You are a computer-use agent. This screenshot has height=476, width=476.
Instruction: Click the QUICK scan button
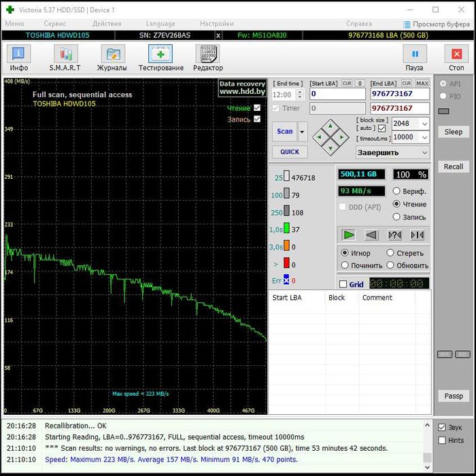click(289, 152)
